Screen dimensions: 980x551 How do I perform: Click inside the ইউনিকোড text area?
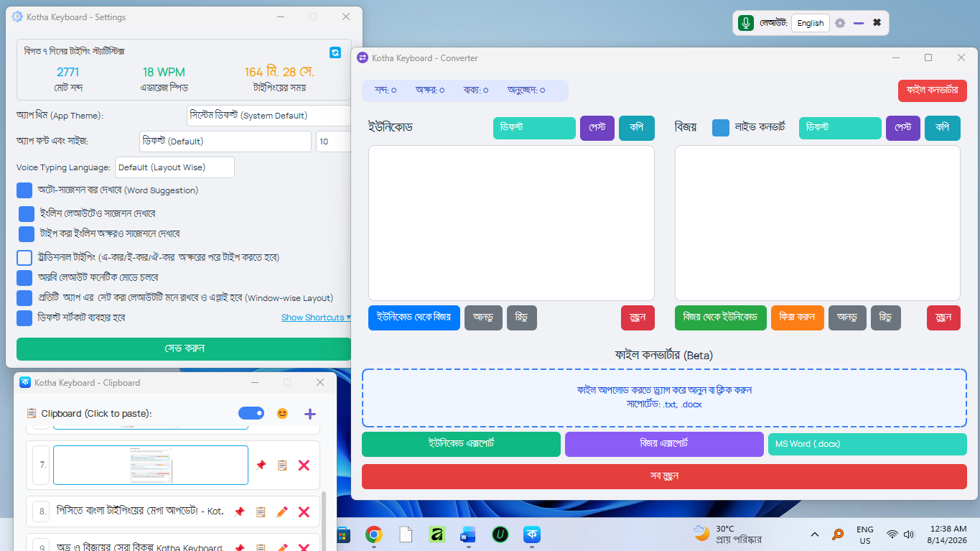[x=511, y=223]
